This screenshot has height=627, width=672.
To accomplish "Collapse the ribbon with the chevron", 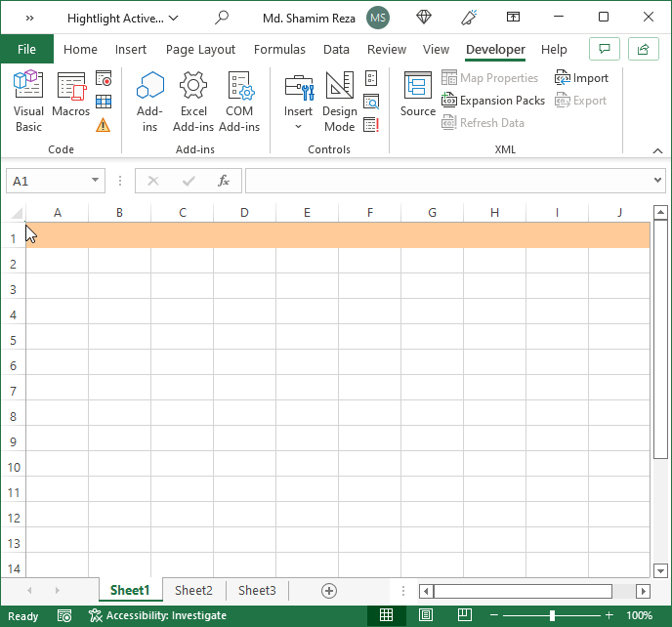I will [x=657, y=150].
